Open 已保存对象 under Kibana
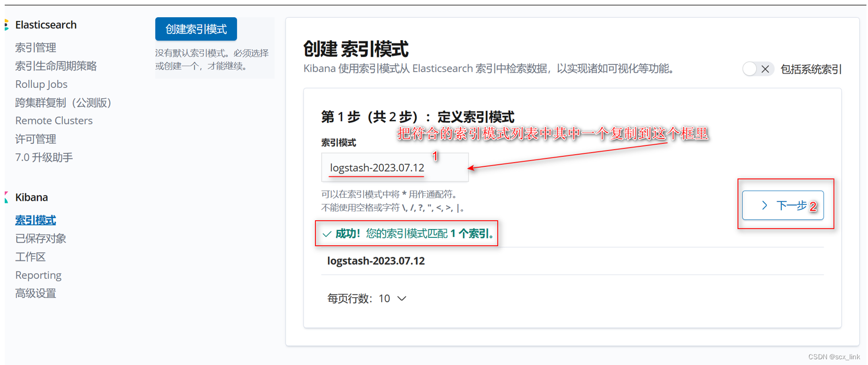The image size is (868, 365). (x=41, y=238)
